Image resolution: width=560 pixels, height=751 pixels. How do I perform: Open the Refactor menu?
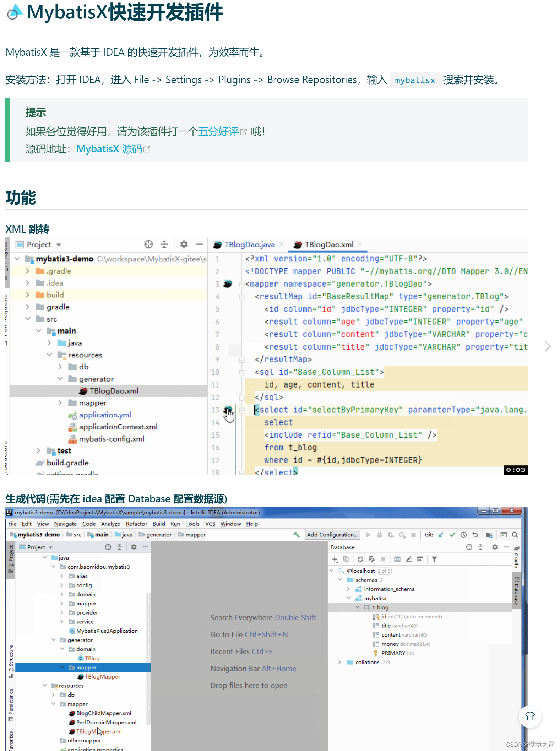(x=136, y=524)
